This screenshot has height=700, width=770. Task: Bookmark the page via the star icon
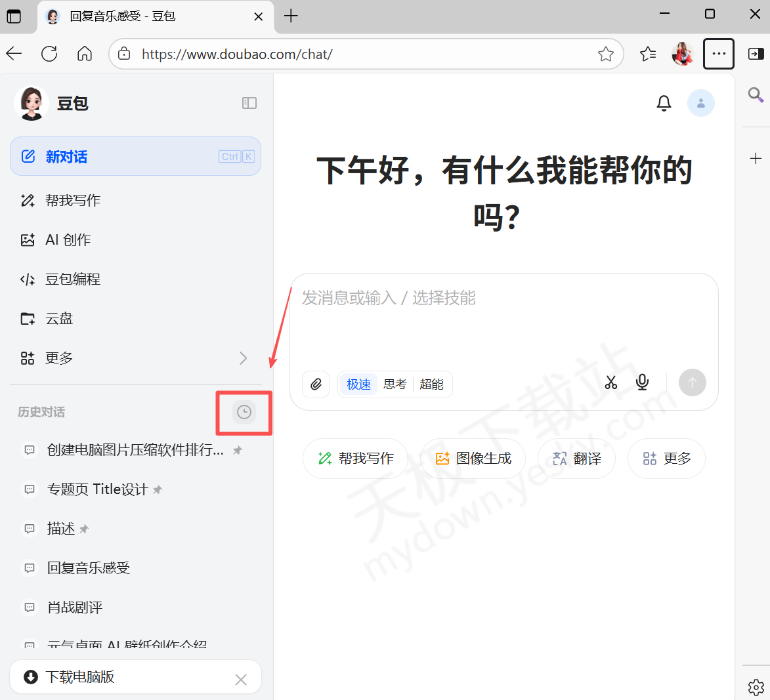point(605,54)
